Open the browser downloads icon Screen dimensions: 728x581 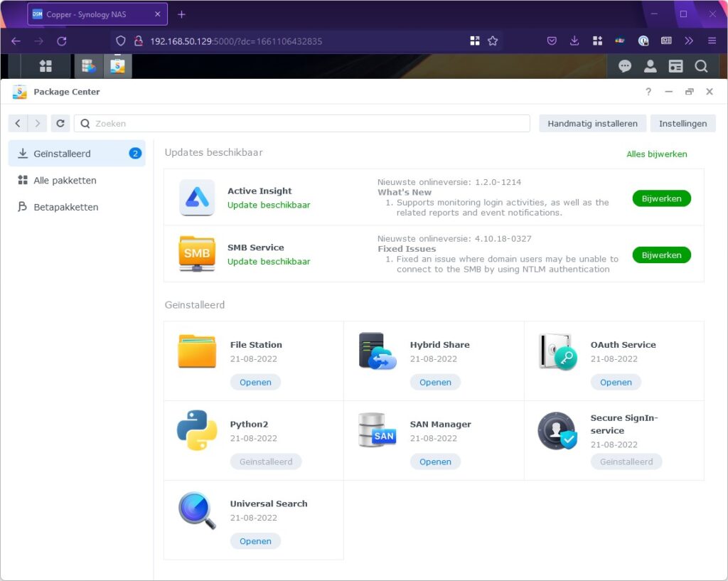[x=574, y=41]
